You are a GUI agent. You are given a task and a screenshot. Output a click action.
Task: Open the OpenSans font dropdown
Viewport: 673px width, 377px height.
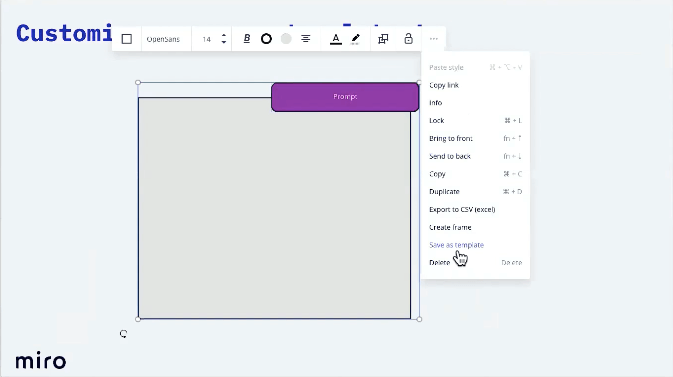coord(163,39)
